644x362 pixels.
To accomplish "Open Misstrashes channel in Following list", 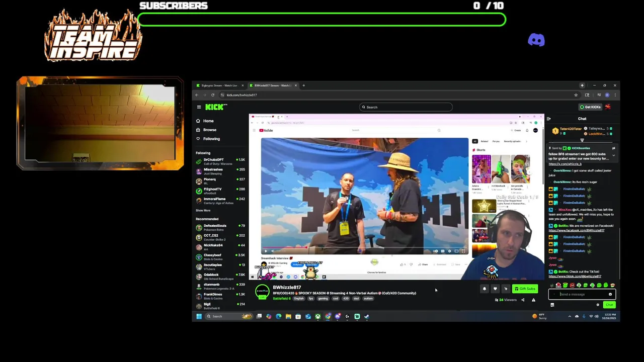I will coord(220,171).
